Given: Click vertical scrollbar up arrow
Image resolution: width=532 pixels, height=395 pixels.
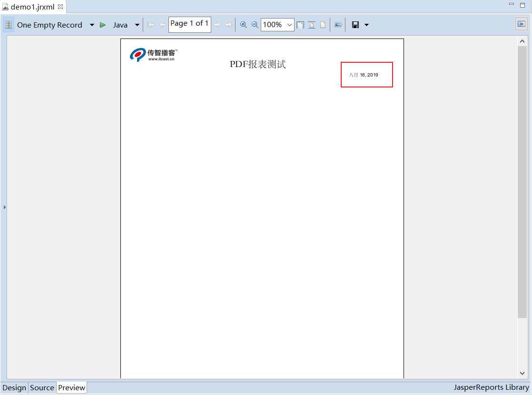Looking at the screenshot, I should pyautogui.click(x=522, y=41).
